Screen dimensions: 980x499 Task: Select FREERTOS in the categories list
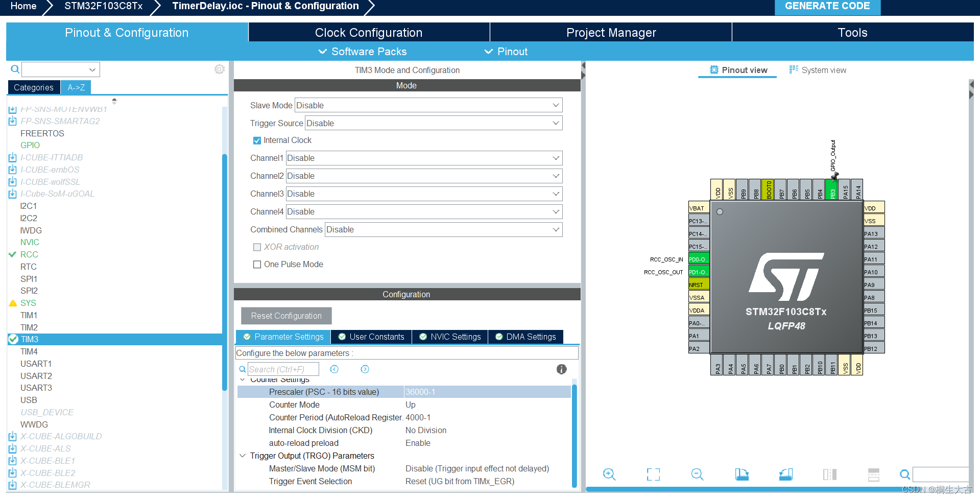(x=42, y=133)
